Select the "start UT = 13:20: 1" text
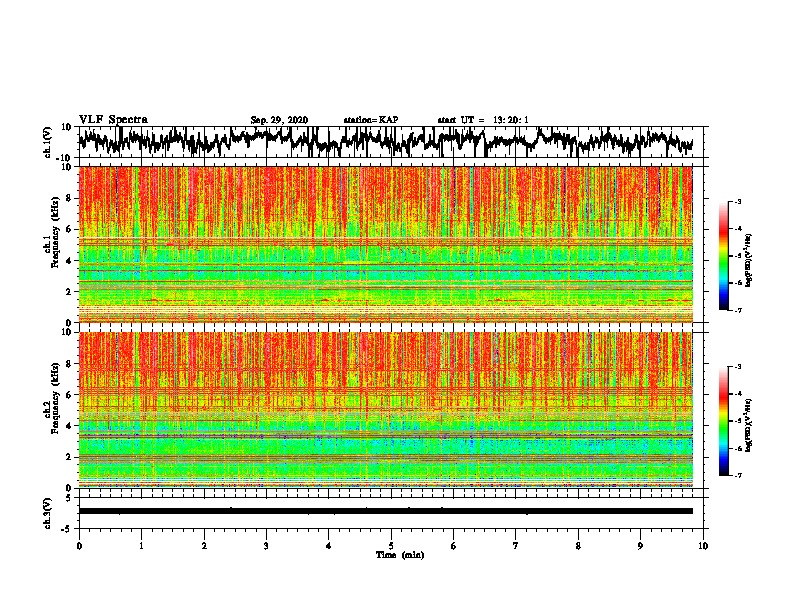This screenshot has height=612, width=792. 483,120
